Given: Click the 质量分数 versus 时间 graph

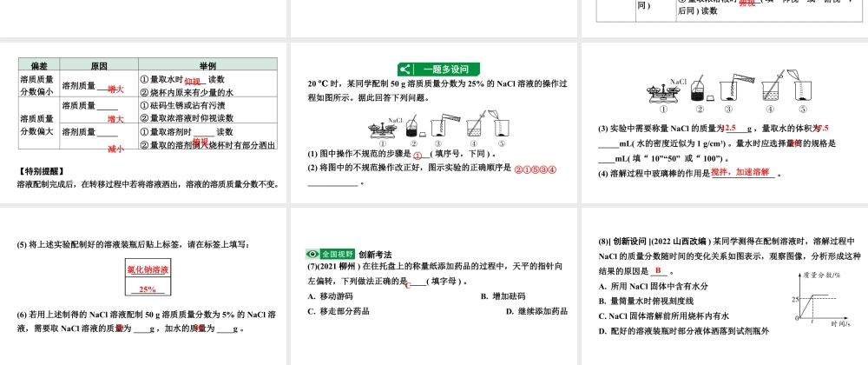Looking at the screenshot, I should pyautogui.click(x=819, y=299).
